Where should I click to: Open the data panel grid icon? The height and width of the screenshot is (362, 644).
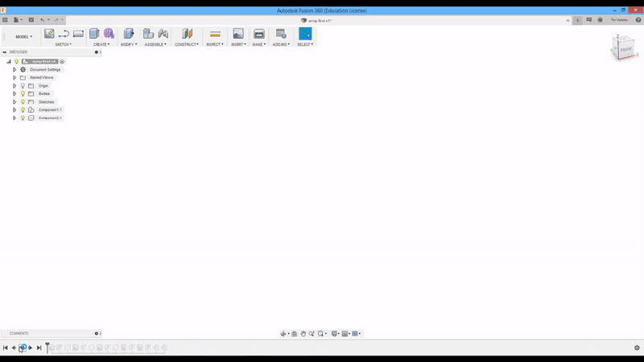pos(5,19)
